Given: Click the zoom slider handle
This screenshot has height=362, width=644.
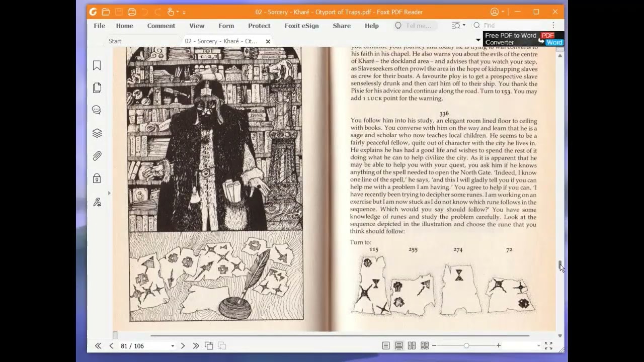Looking at the screenshot, I should [x=466, y=345].
